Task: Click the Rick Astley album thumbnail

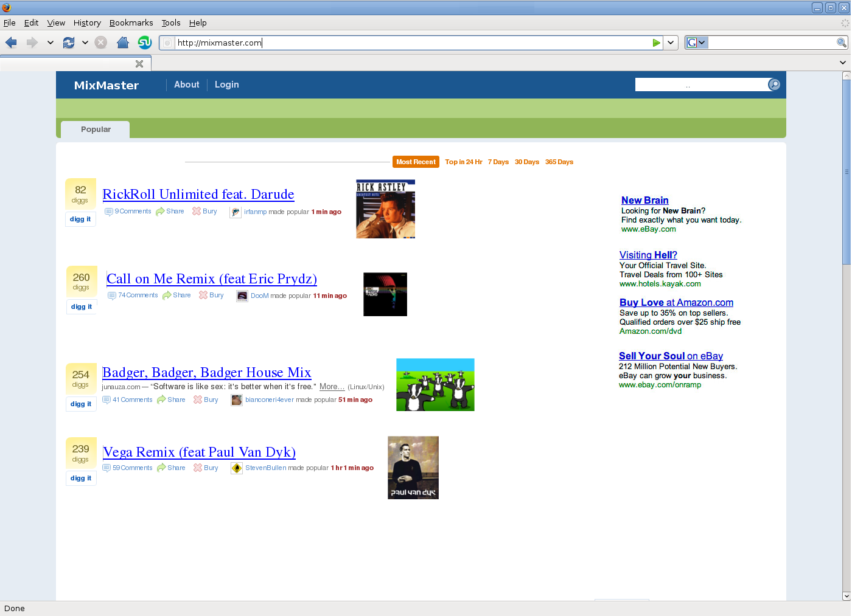Action: (x=385, y=209)
